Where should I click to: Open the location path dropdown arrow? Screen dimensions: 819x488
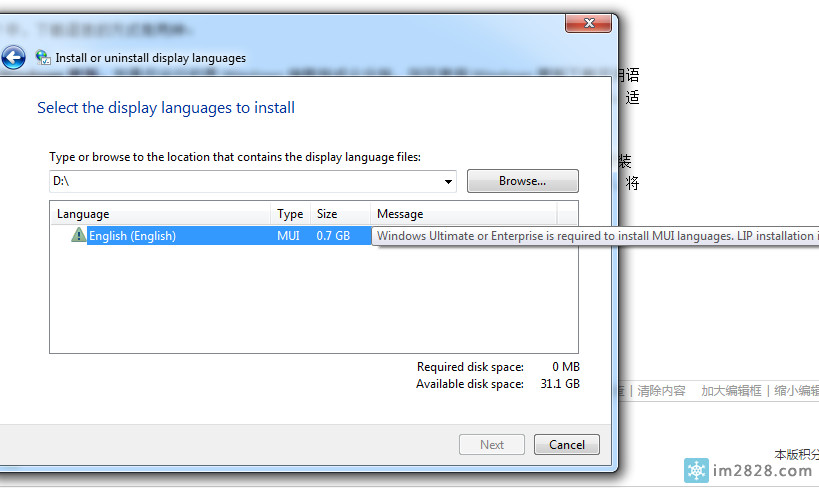click(x=447, y=182)
